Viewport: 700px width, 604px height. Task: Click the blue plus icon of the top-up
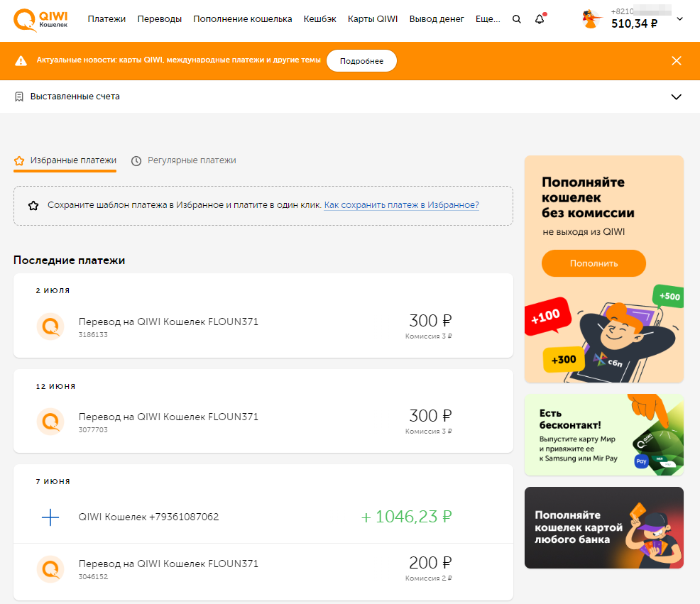click(50, 517)
